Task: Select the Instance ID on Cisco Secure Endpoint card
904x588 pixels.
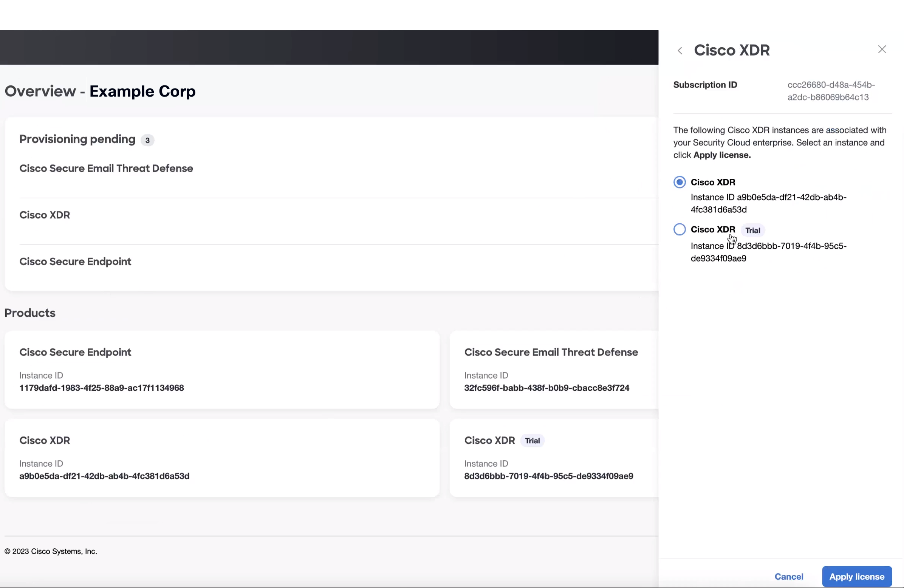Action: [x=102, y=388]
